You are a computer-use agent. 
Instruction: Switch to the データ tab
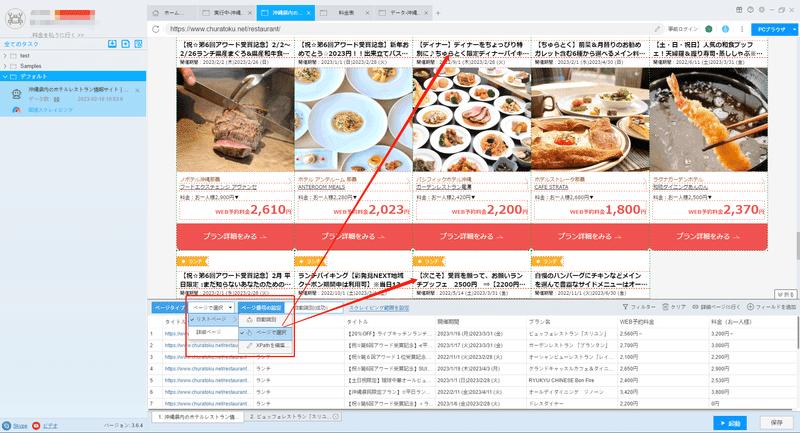(x=404, y=13)
